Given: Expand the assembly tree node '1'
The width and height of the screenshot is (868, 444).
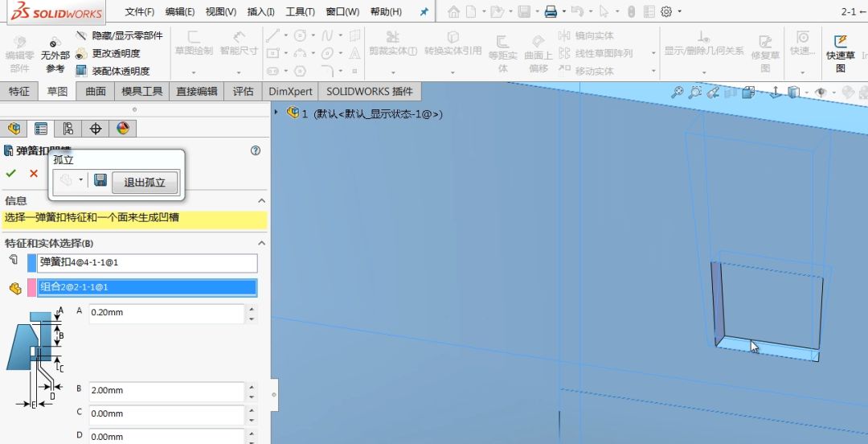Looking at the screenshot, I should (276, 113).
